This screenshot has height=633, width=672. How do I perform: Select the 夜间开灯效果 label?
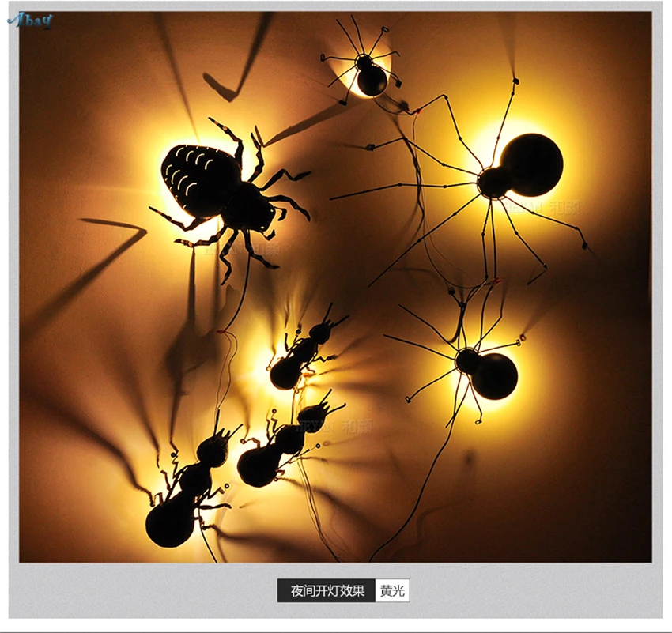[x=327, y=590]
